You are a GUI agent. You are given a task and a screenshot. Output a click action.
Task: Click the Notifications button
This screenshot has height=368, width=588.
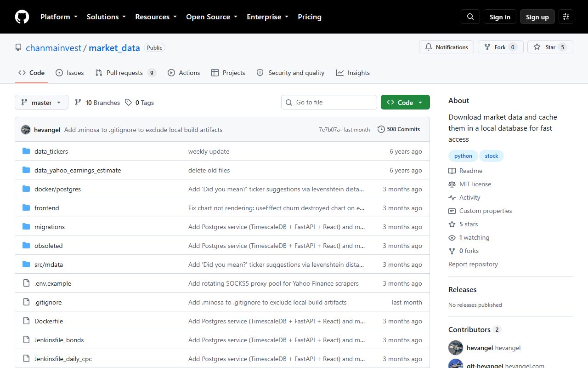pos(447,47)
